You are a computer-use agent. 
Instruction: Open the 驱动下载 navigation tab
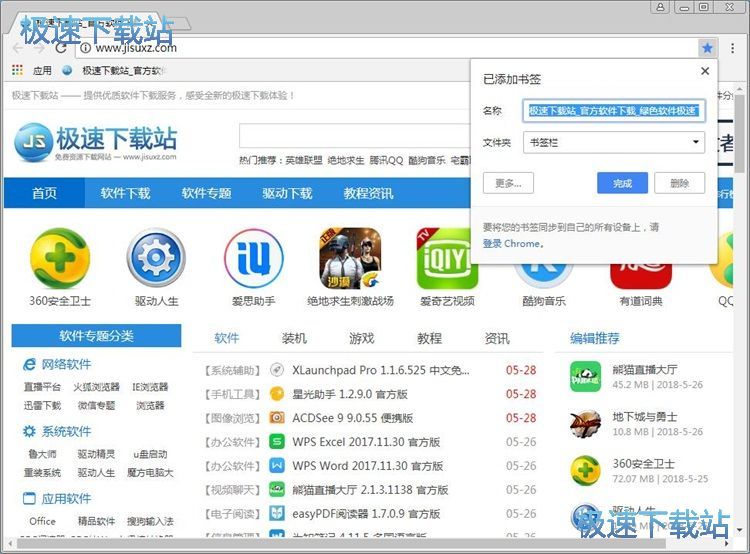287,193
